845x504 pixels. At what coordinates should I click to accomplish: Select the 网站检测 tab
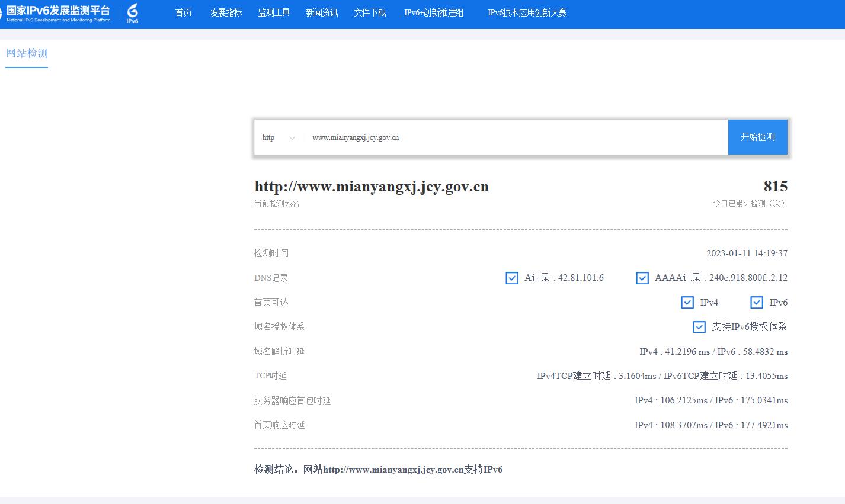click(x=27, y=53)
